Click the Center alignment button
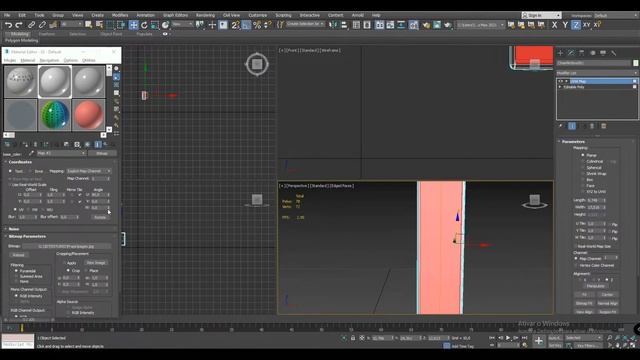 pyautogui.click(x=607, y=295)
